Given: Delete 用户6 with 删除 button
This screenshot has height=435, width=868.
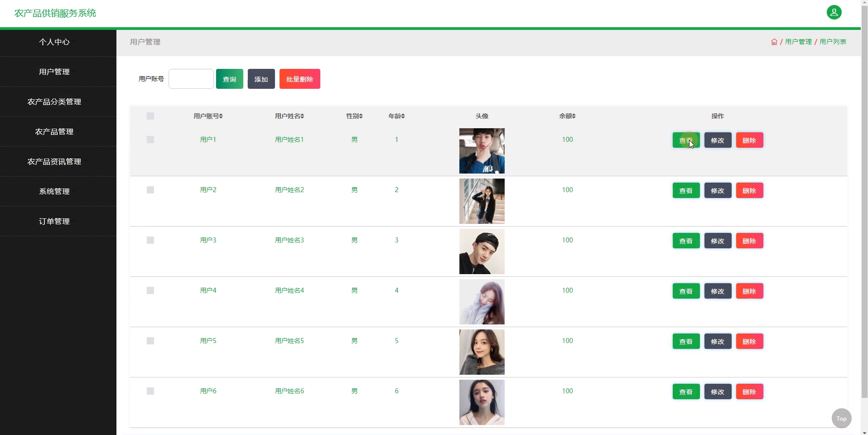Looking at the screenshot, I should click(x=749, y=391).
